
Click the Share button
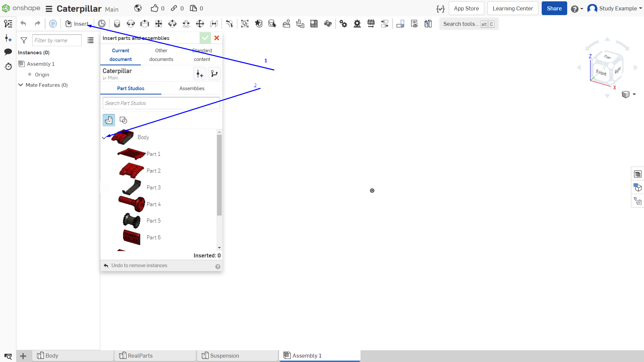(554, 8)
